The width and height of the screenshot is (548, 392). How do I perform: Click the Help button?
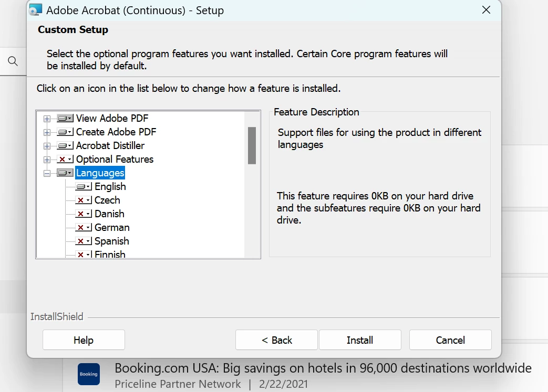(84, 340)
